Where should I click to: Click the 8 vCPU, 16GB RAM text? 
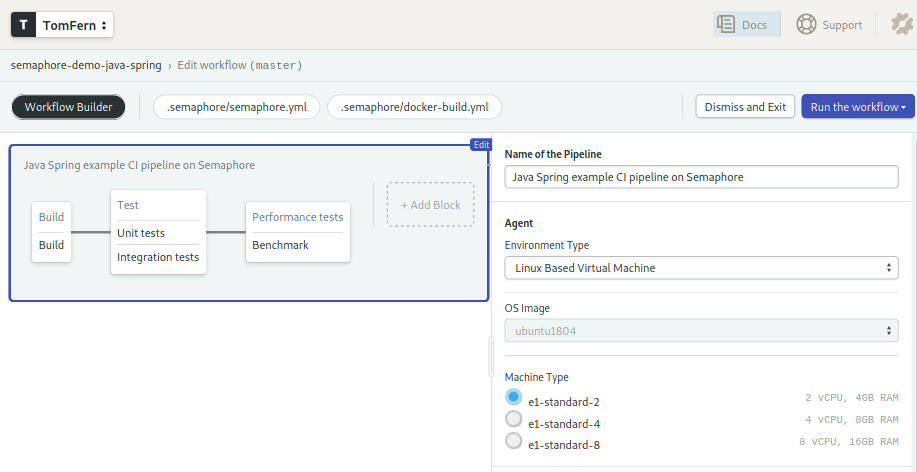[849, 441]
